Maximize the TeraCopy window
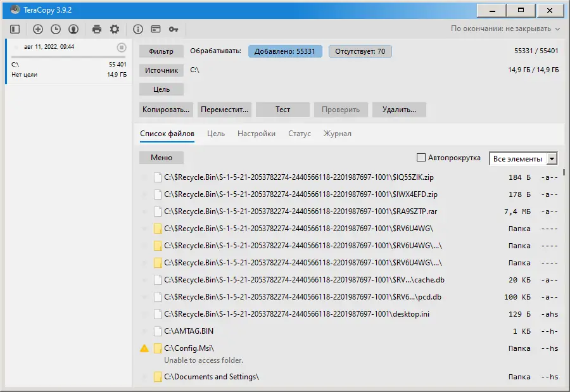 point(521,11)
